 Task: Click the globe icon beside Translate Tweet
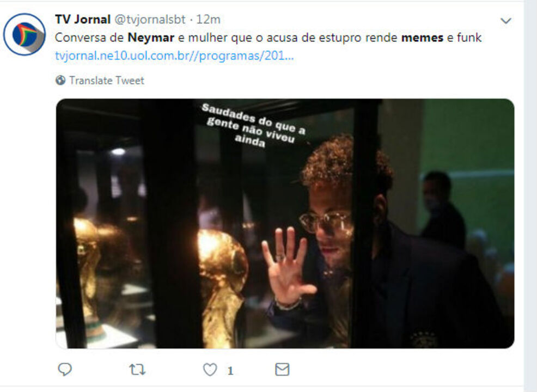coord(60,80)
